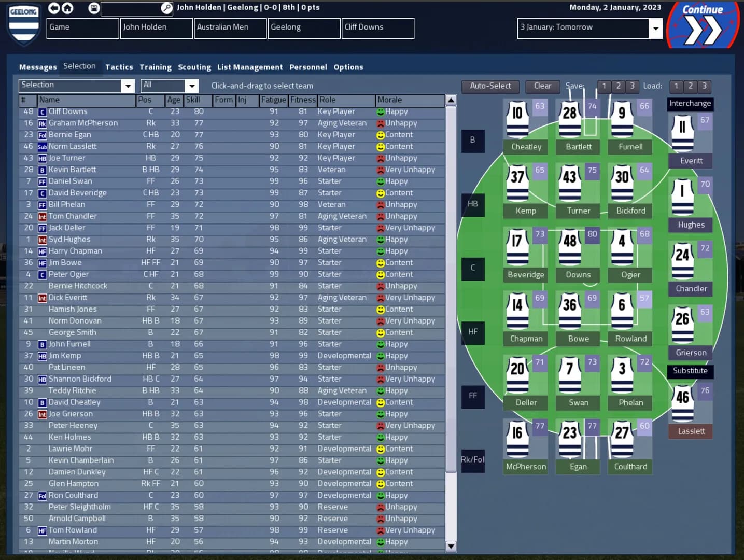Select the Bowe number 36 jersey
744x560 pixels.
click(570, 311)
